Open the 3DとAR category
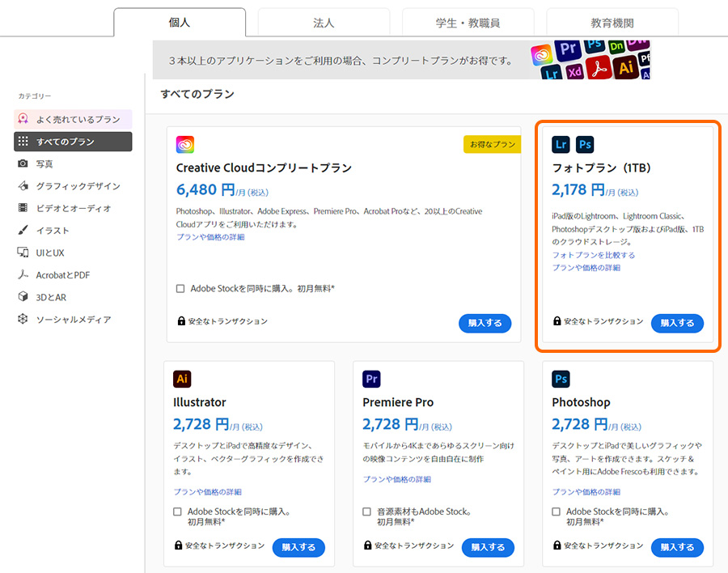 [73, 297]
